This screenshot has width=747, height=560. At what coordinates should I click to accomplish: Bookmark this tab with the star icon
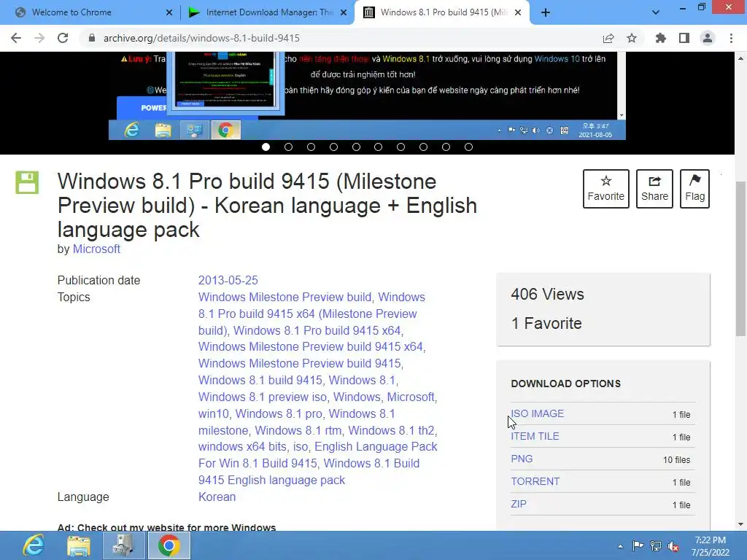pos(631,38)
